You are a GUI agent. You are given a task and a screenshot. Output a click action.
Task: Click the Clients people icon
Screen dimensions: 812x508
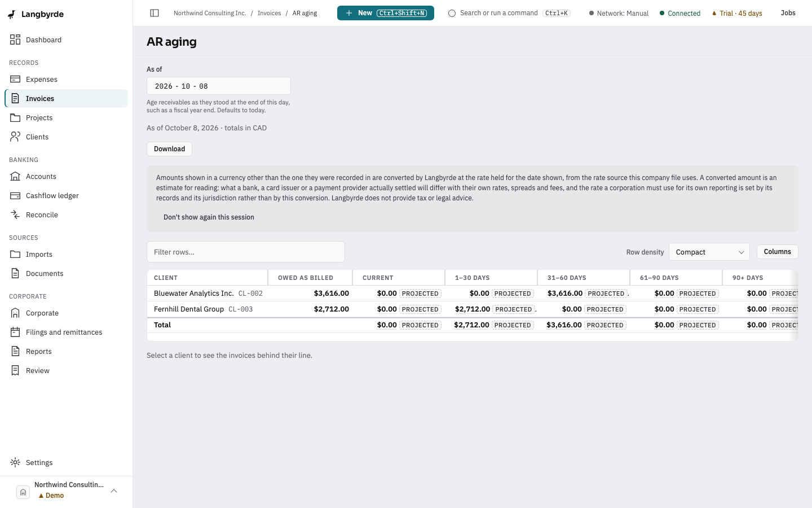pyautogui.click(x=15, y=137)
